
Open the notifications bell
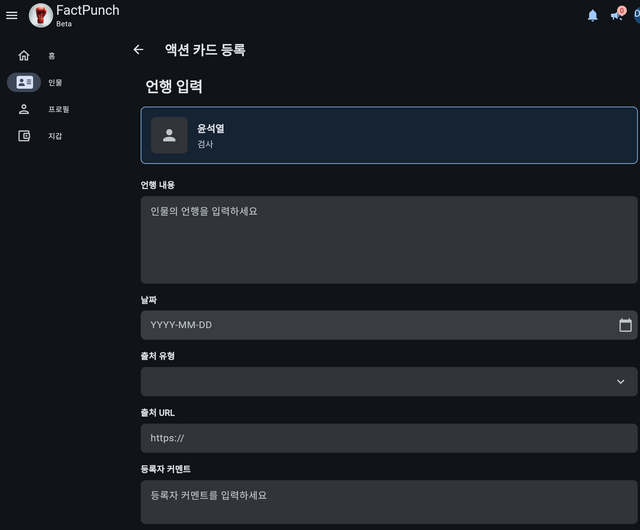(x=593, y=15)
